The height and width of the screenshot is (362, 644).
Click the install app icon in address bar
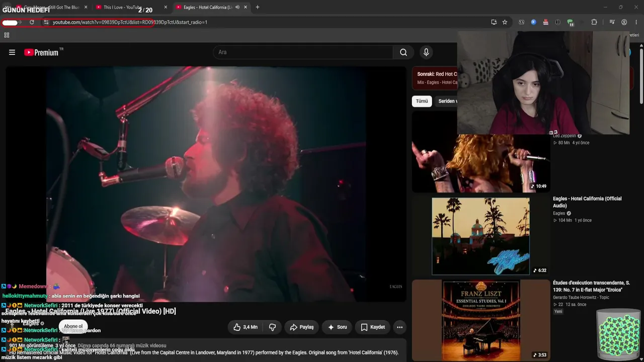pos(494,22)
